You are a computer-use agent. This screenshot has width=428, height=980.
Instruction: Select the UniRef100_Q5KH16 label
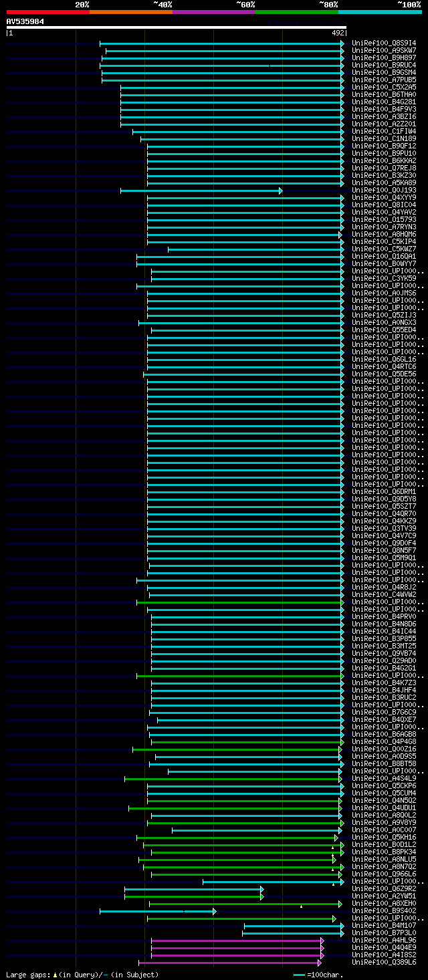pos(384,837)
